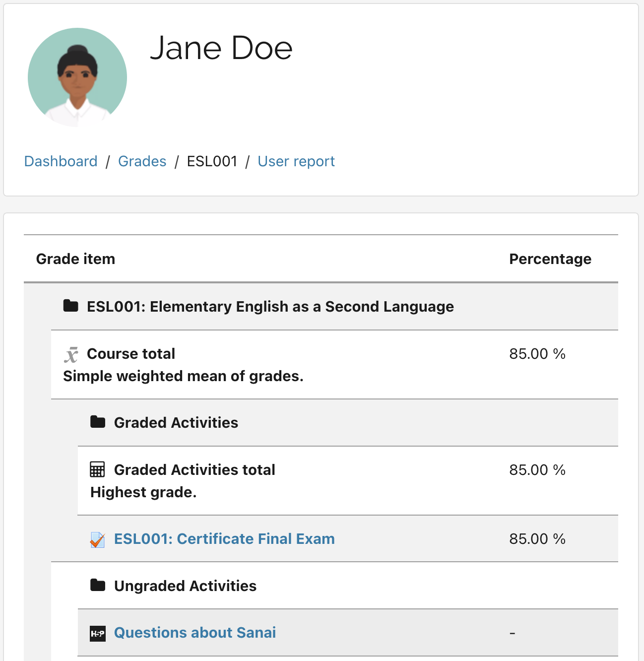Go to the Dashboard breadcrumb link

click(x=61, y=161)
